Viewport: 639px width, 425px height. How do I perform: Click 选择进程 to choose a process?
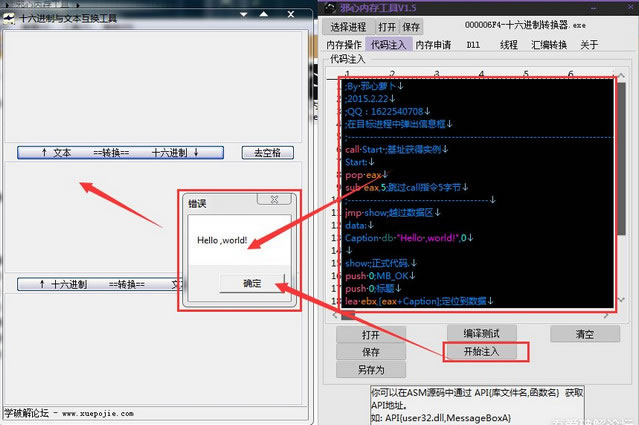[x=349, y=27]
